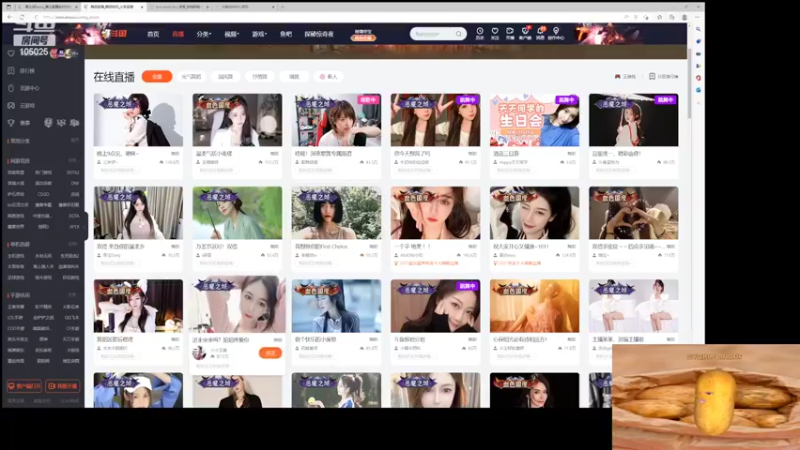Expand the 分类 dropdown in navigation
This screenshot has height=450, width=800.
(204, 34)
